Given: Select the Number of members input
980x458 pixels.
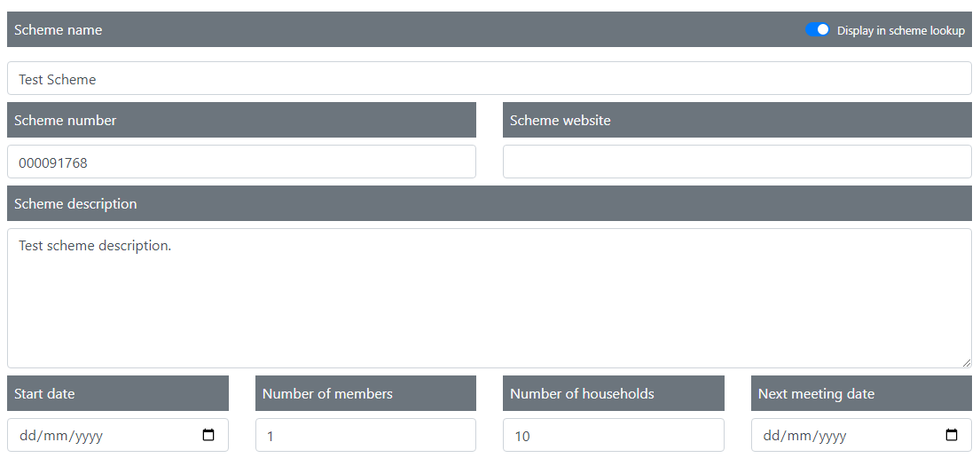Looking at the screenshot, I should [365, 436].
